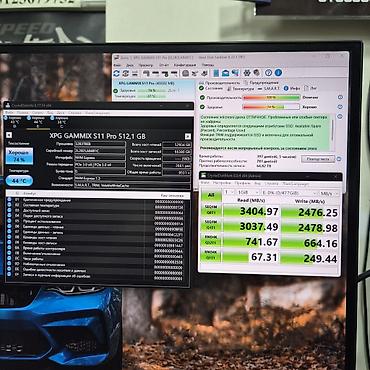Switch to Состояние tab in Hard Disk Sentinel
Image resolution: width=370 pixels, height=370 pixels.
211,88
